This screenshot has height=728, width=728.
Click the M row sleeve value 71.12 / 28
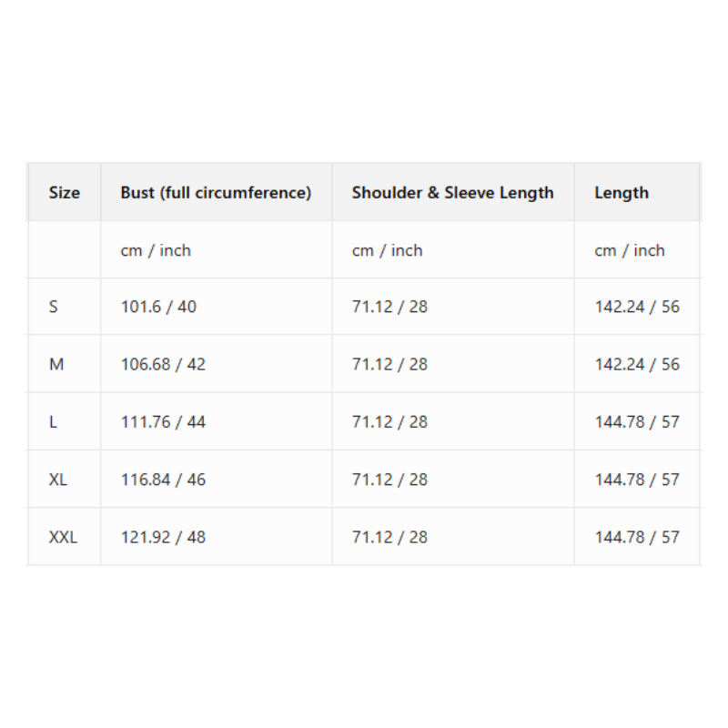(389, 364)
